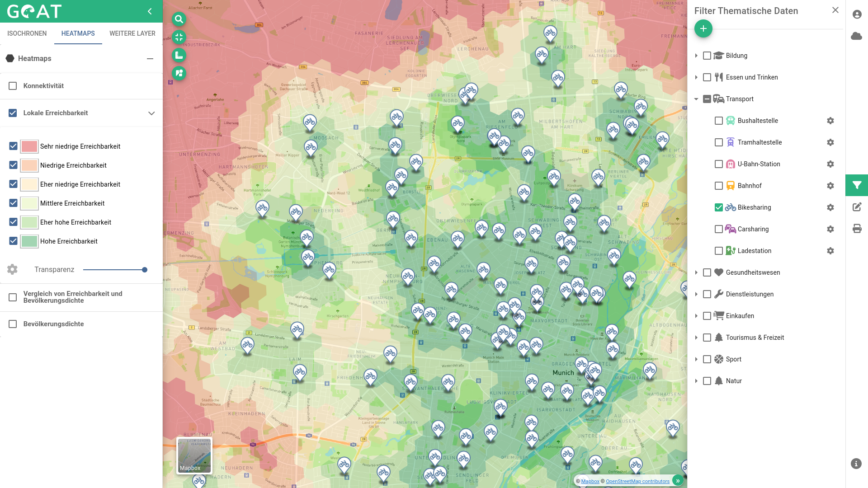Open the print tool in right sidebar
The width and height of the screenshot is (868, 488).
click(857, 229)
